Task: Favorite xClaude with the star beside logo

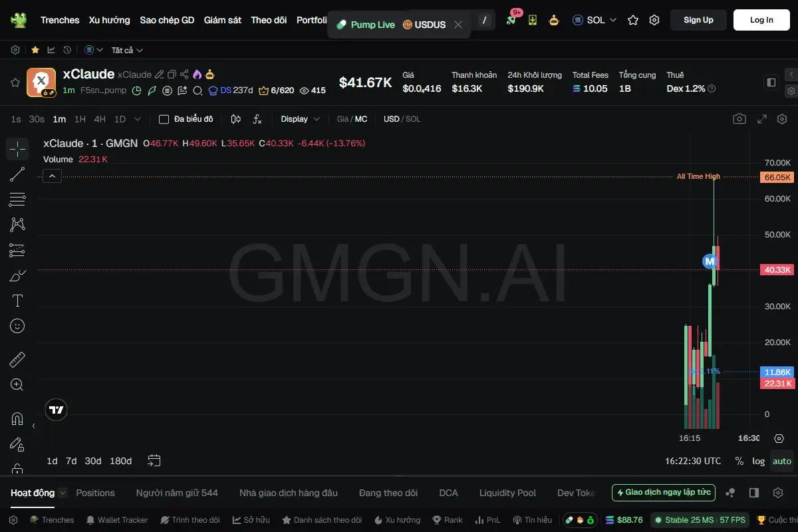Action: 15,82
